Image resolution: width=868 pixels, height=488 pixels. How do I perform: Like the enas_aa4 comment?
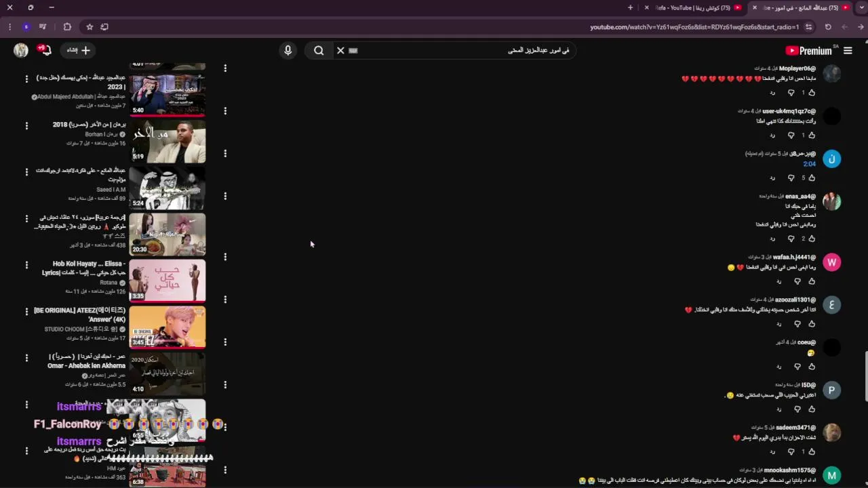(x=812, y=239)
